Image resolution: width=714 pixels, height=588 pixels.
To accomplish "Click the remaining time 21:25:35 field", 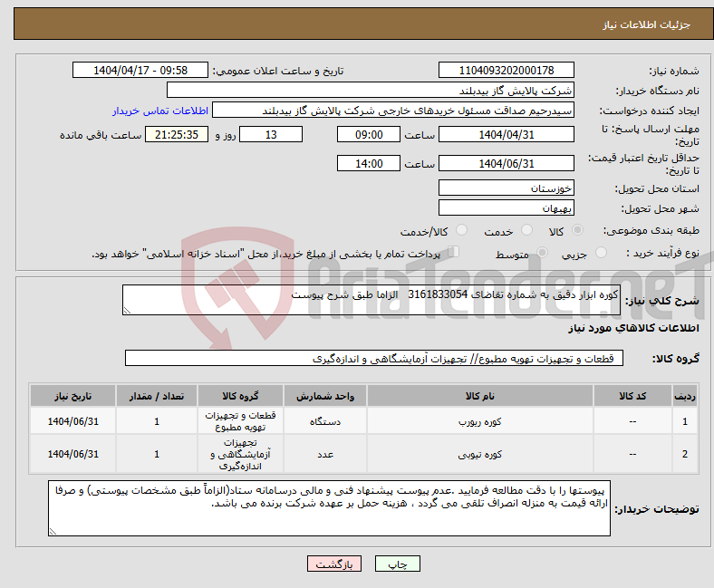I will point(177,135).
